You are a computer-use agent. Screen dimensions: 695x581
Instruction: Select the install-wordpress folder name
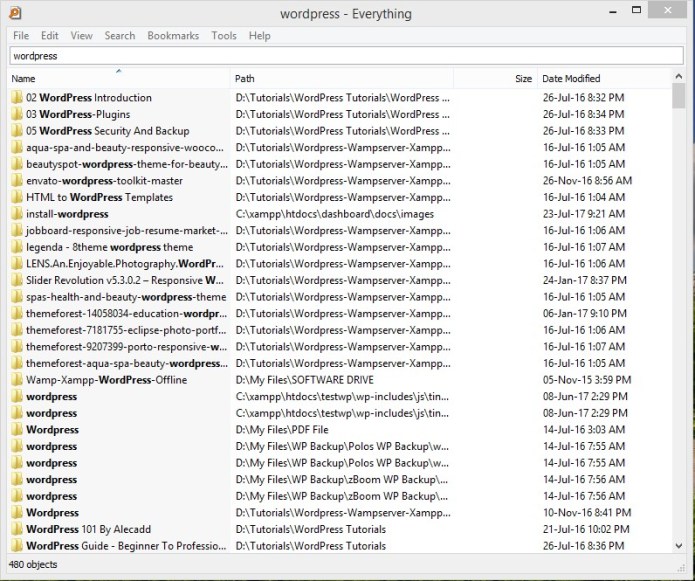click(67, 214)
